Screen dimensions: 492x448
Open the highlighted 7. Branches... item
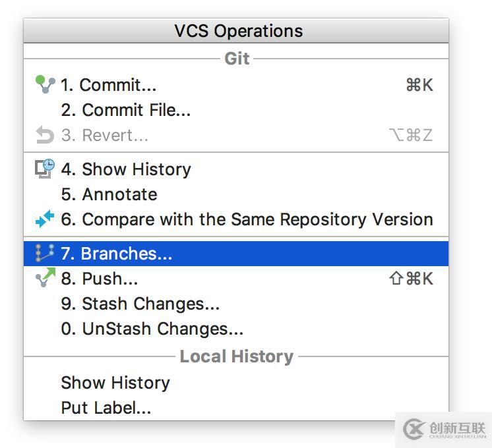pos(236,253)
